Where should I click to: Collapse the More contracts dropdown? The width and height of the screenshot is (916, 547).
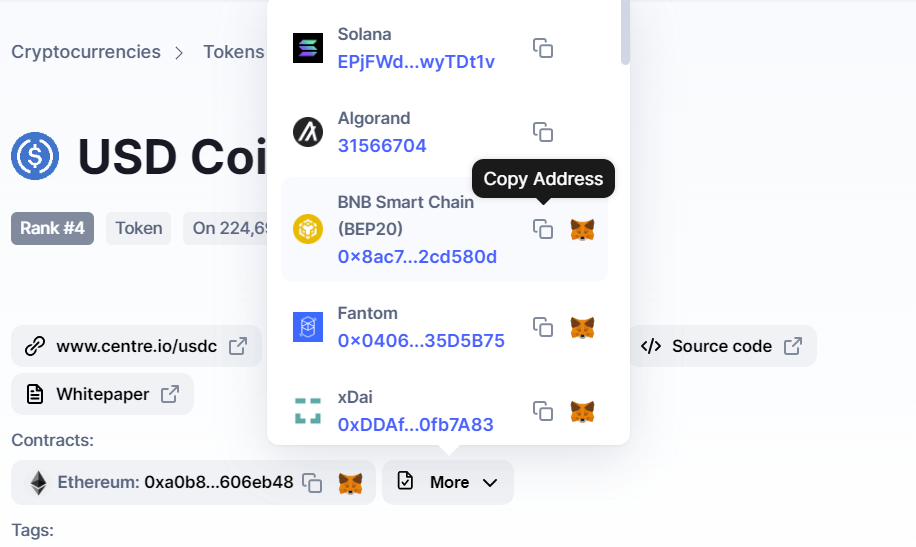point(448,482)
